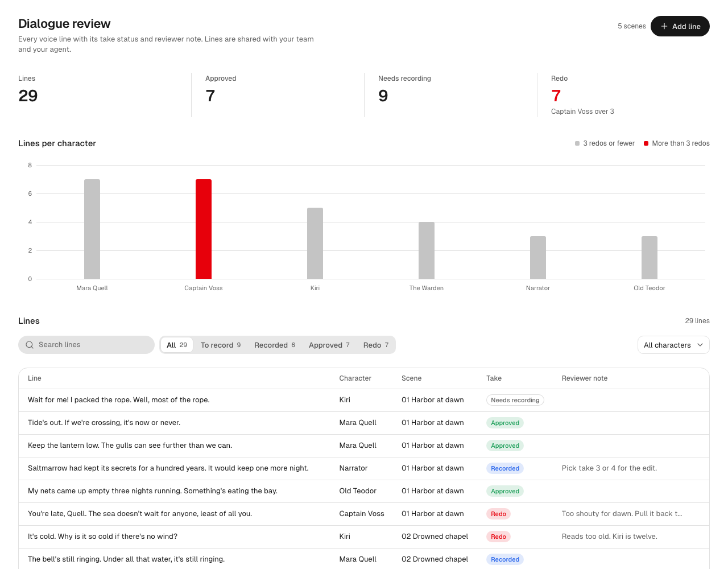Viewport: 728px width, 569px height.
Task: Click the Kiri bar in chart
Action: coord(315,244)
